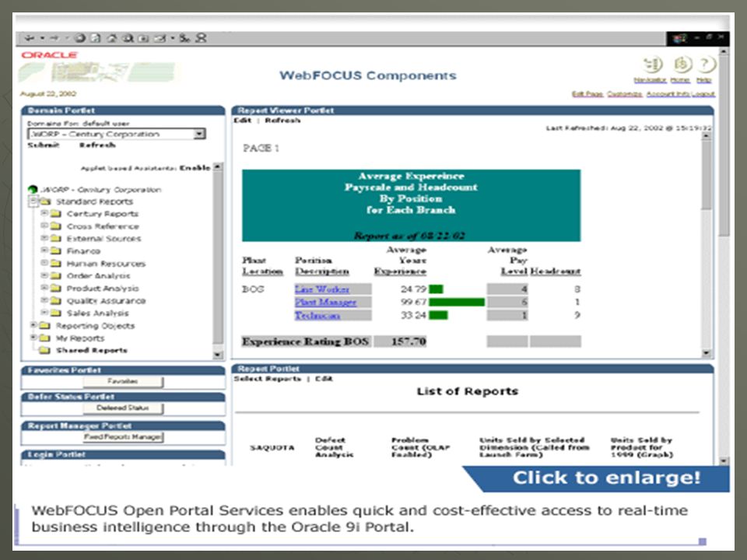Screen dimensions: 747x560
Task: Open the Customize link
Action: 625,94
